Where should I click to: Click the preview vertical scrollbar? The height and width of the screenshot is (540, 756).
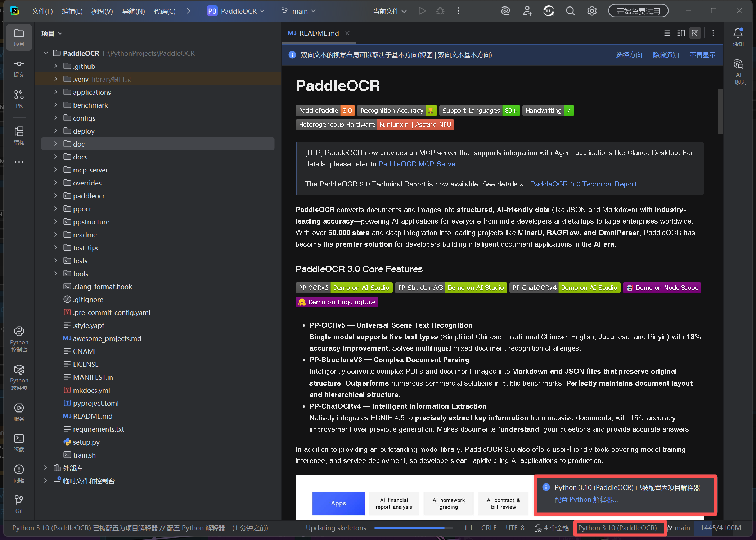point(720,112)
